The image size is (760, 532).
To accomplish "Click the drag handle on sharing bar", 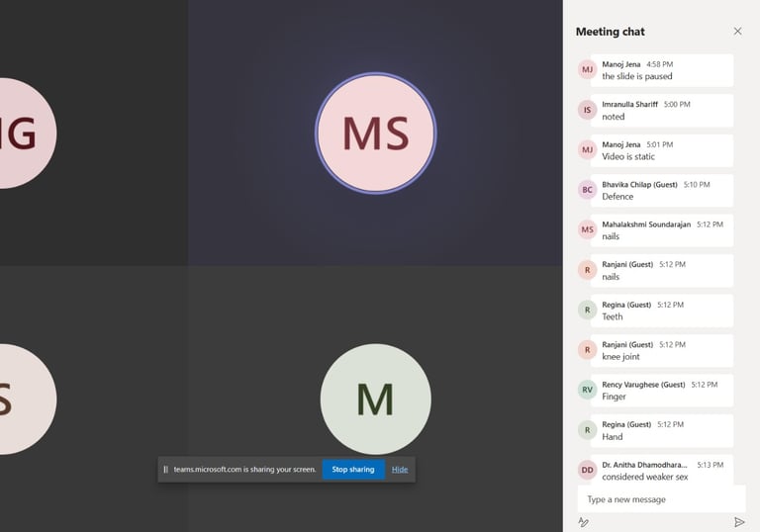I will coord(165,470).
